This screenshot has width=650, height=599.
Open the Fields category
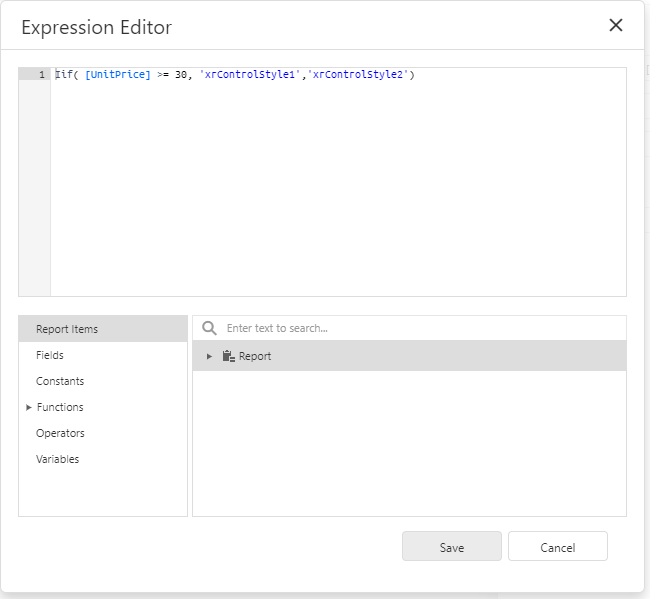coord(50,355)
